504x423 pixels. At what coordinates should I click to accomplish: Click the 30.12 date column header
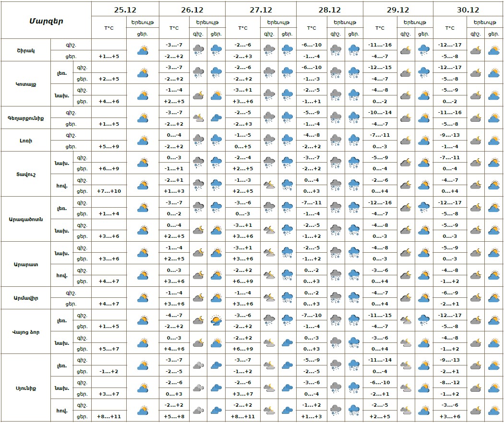click(468, 9)
